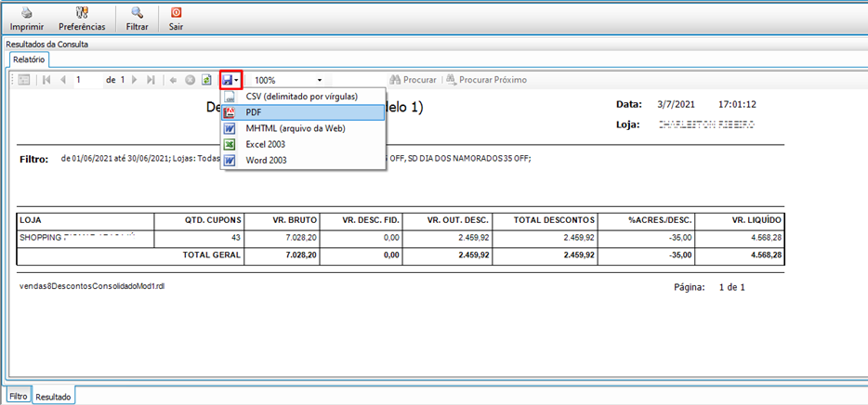Viewport: 868px width, 405px height.
Task: Click the VR. OUT. DESC. column header
Action: click(447, 220)
